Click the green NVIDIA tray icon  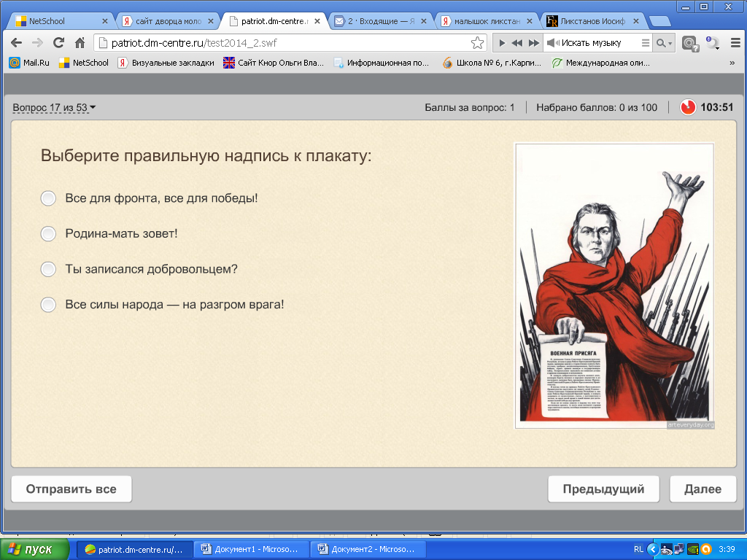click(693, 550)
